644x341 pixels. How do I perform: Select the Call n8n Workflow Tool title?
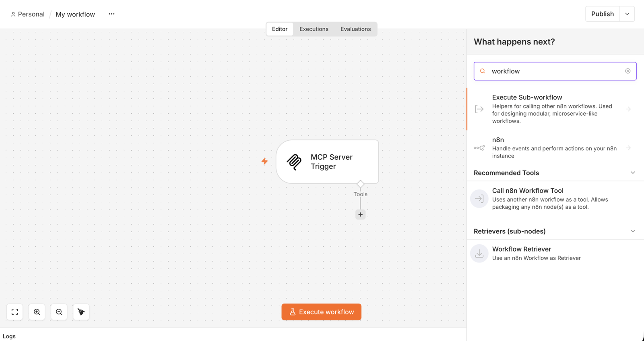(x=528, y=191)
